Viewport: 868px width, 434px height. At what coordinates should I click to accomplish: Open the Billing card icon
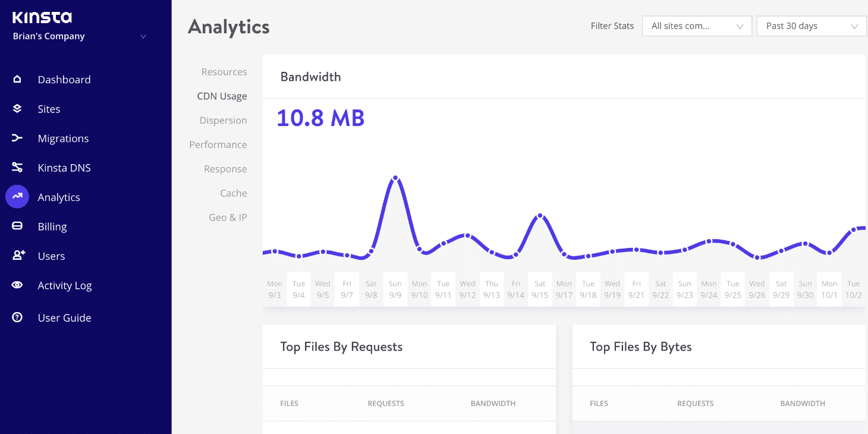pyautogui.click(x=17, y=226)
